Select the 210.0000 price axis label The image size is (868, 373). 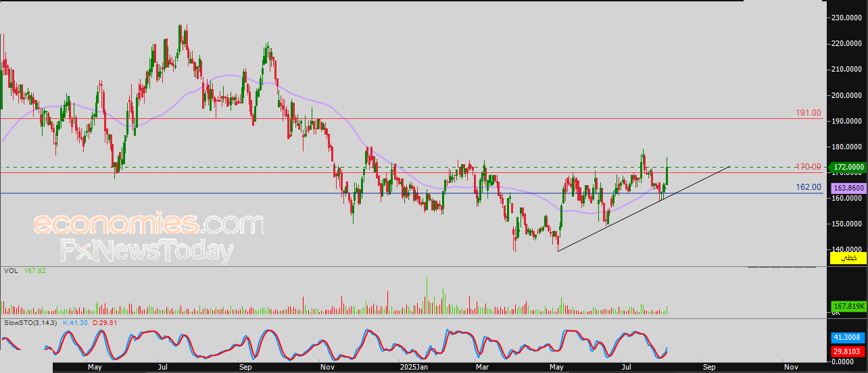pos(847,69)
